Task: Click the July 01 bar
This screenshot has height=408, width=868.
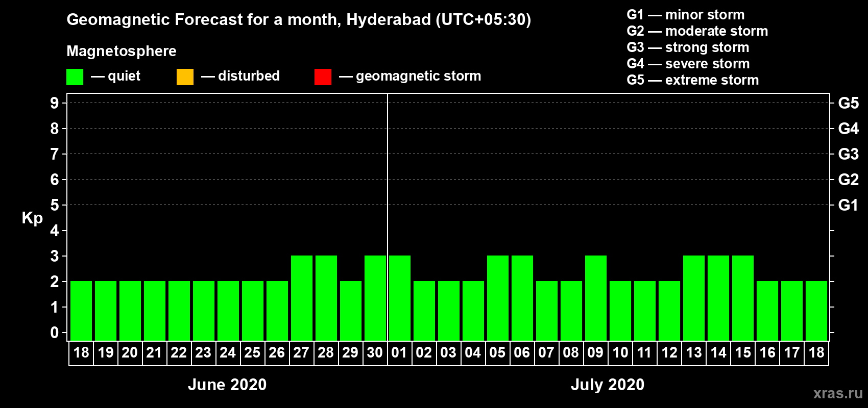Action: pyautogui.click(x=400, y=298)
